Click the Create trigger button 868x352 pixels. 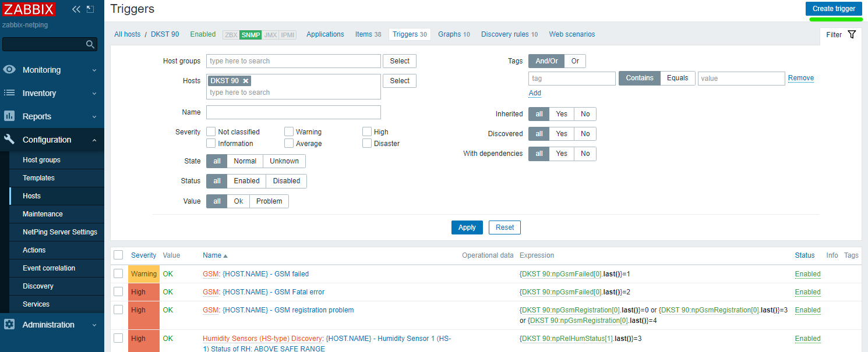click(834, 9)
